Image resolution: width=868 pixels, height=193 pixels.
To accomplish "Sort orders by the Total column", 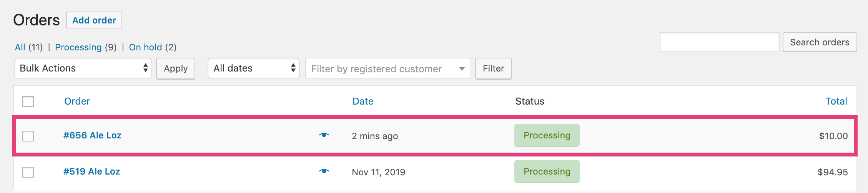I will pyautogui.click(x=836, y=101).
